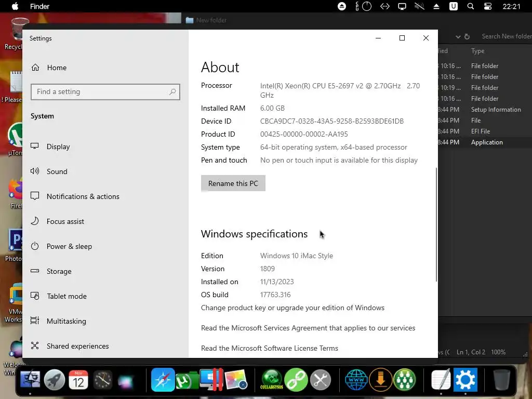Viewport: 532px width, 399px height.
Task: Open Spotlight search magnifier in menu bar
Action: (x=471, y=6)
